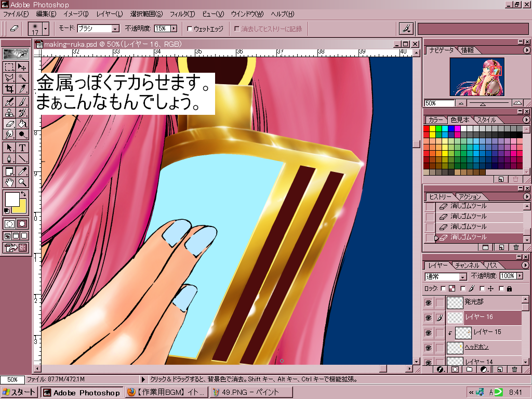Select the Hand tool

click(x=9, y=182)
